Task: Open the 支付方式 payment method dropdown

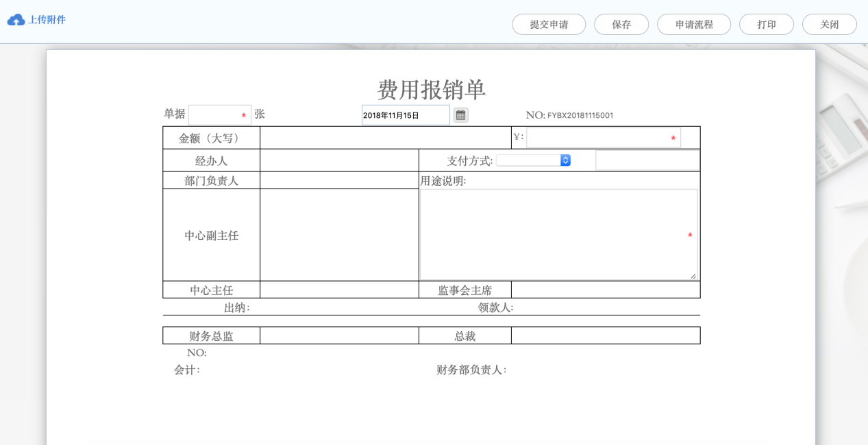Action: [534, 160]
